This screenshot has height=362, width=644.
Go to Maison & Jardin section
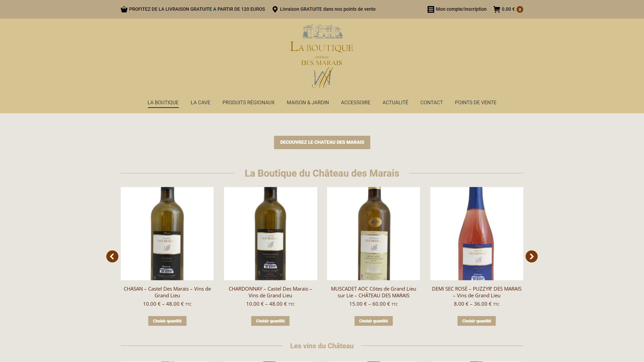coord(308,103)
